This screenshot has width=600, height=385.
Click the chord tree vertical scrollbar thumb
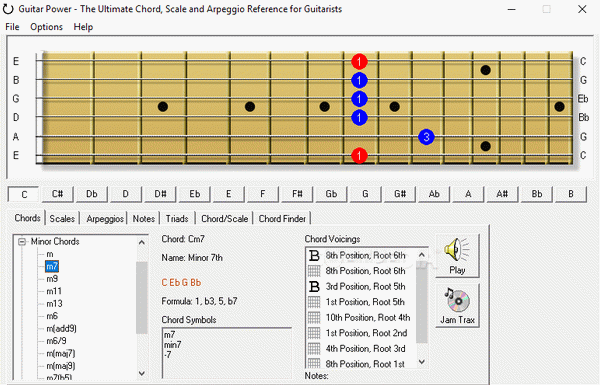142,298
